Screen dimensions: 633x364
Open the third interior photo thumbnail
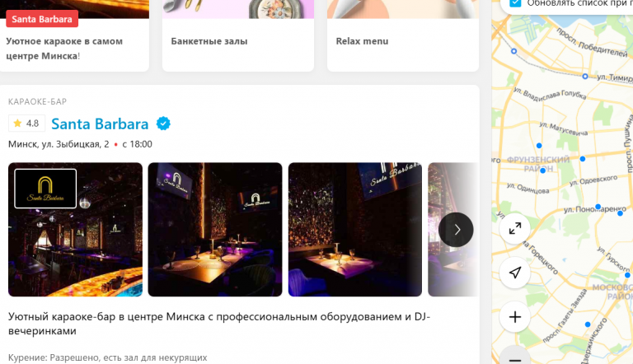pyautogui.click(x=355, y=230)
